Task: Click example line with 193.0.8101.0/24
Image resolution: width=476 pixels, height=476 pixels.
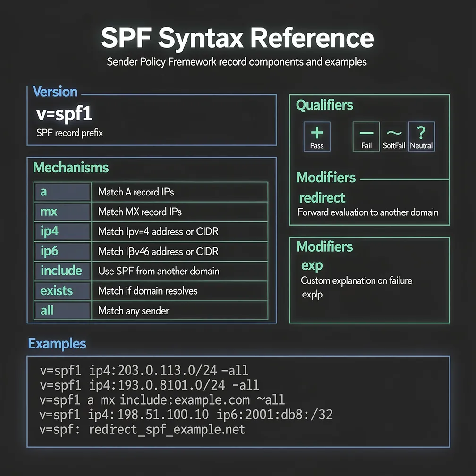Action: click(149, 385)
